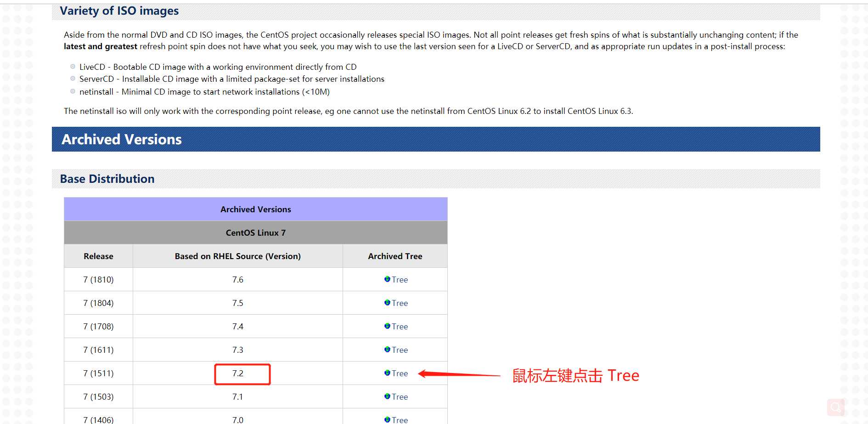Click globe icon beside Tree in 7 (1611) row
Viewport: 868px width, 424px height.
coord(387,349)
